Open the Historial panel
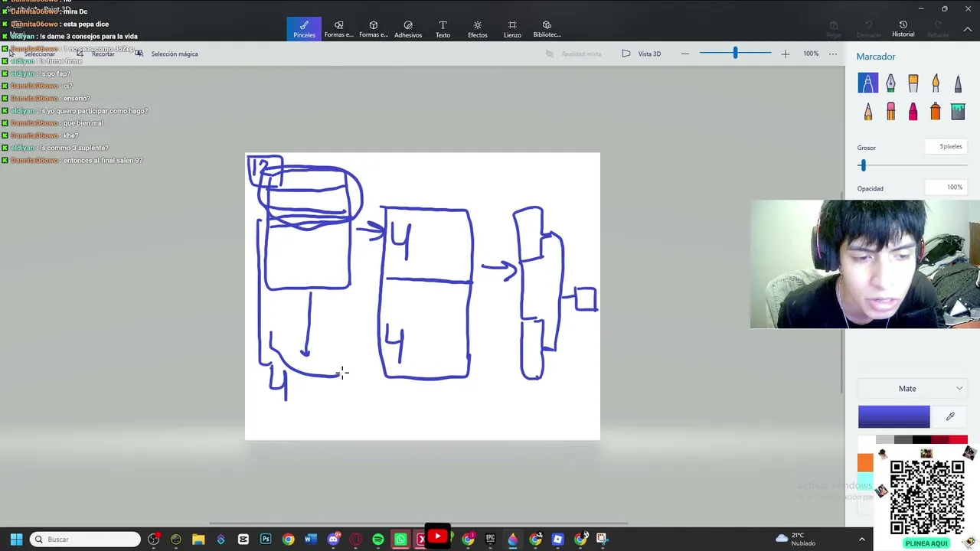 tap(903, 29)
